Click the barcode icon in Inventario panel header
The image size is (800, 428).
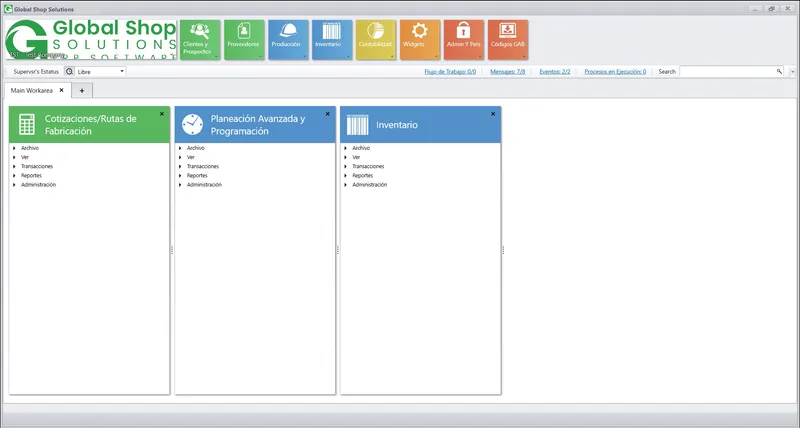pyautogui.click(x=358, y=124)
